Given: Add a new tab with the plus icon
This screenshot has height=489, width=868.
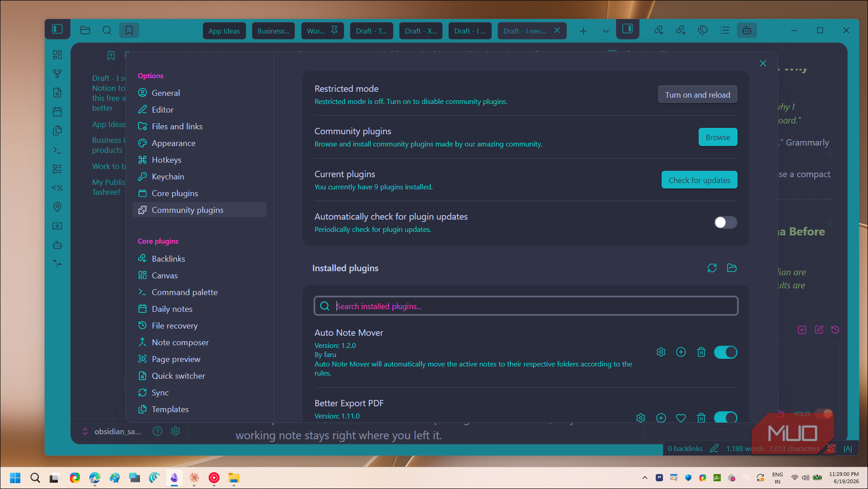Looking at the screenshot, I should pos(583,31).
